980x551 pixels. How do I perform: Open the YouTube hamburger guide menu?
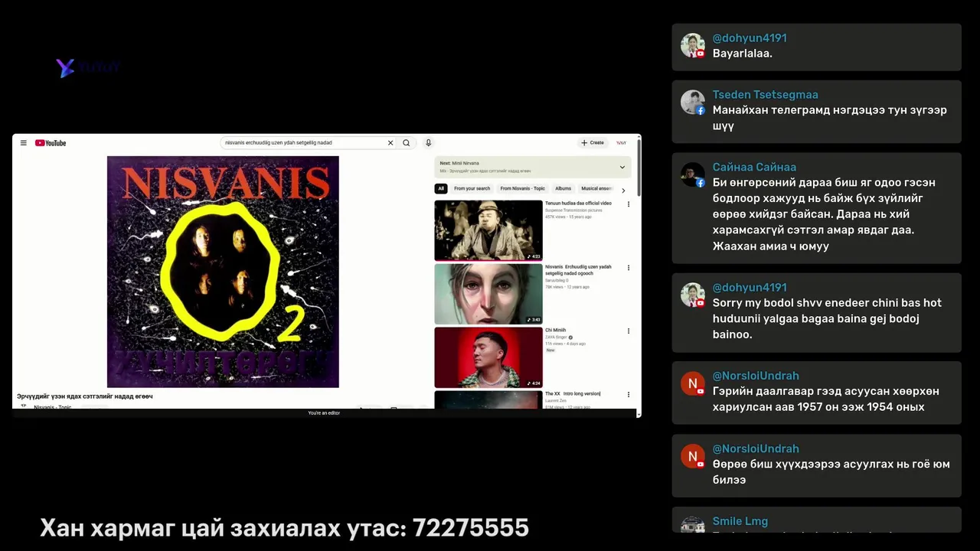point(24,143)
